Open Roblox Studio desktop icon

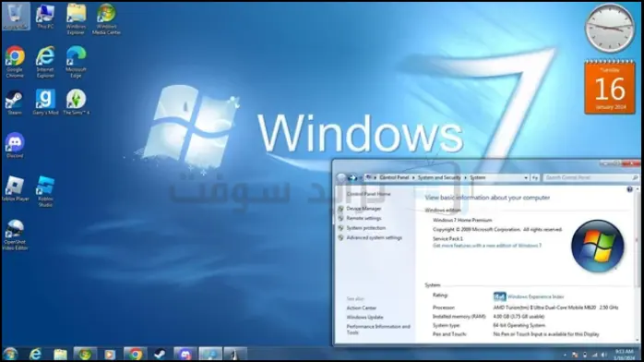[45, 191]
